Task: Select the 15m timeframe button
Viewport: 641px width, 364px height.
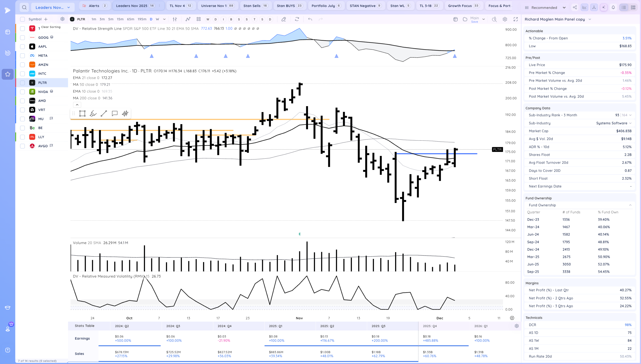Action: tap(120, 19)
